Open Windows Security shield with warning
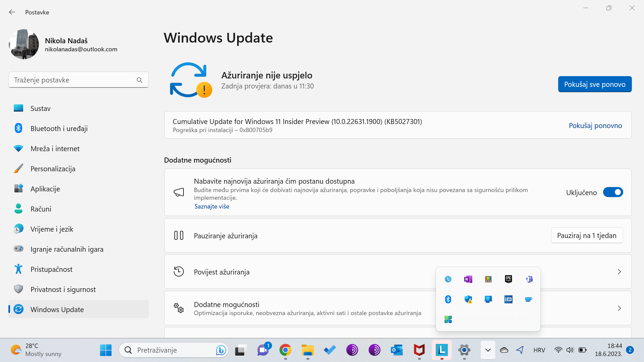The image size is (644, 362). [468, 299]
